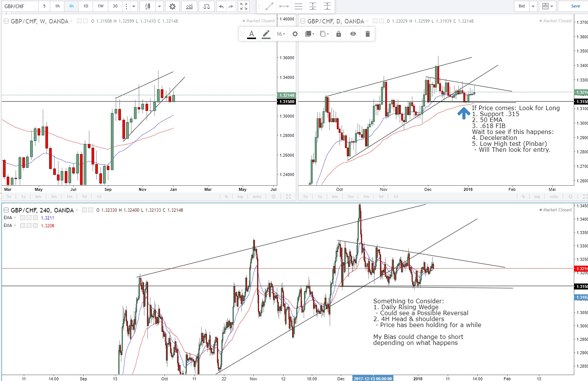Collapse the GBP/CHF weekly legend box

coord(6,21)
